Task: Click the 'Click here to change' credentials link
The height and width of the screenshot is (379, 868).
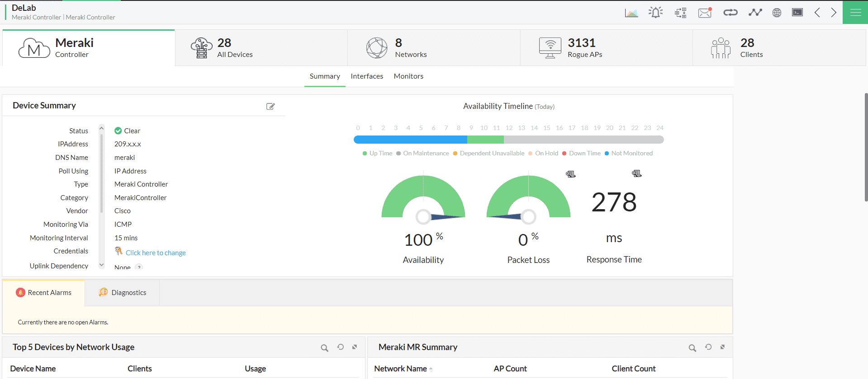Action: (x=156, y=253)
